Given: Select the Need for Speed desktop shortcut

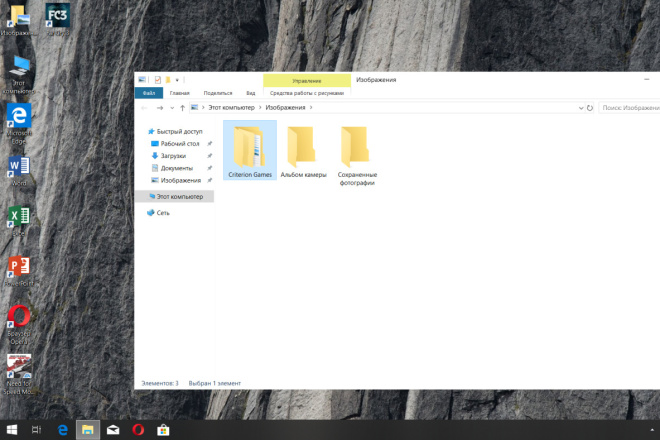Looking at the screenshot, I should pos(19,374).
